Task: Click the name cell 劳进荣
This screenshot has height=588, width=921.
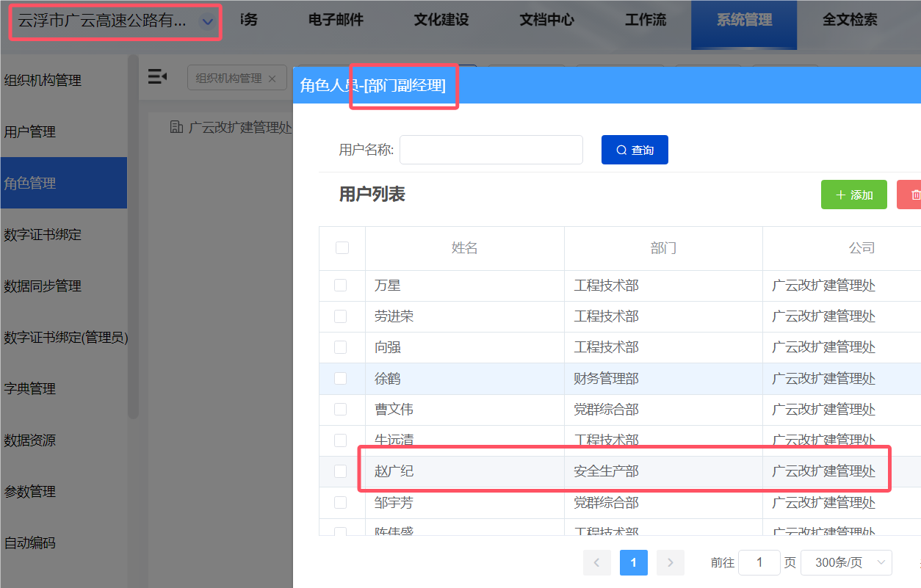Action: [x=394, y=316]
